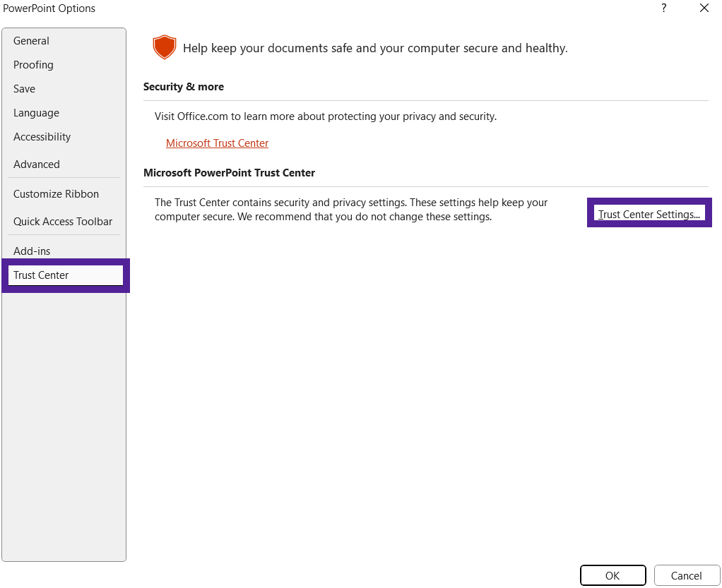722x588 pixels.
Task: Go to the Language section
Action: (x=36, y=113)
